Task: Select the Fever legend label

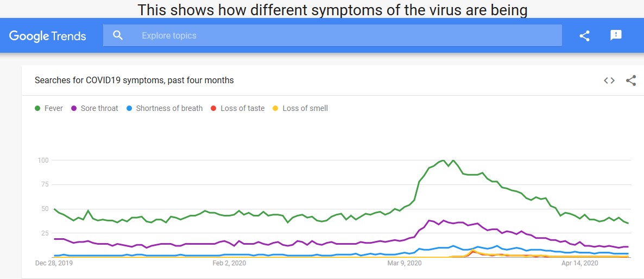Action: (54, 108)
